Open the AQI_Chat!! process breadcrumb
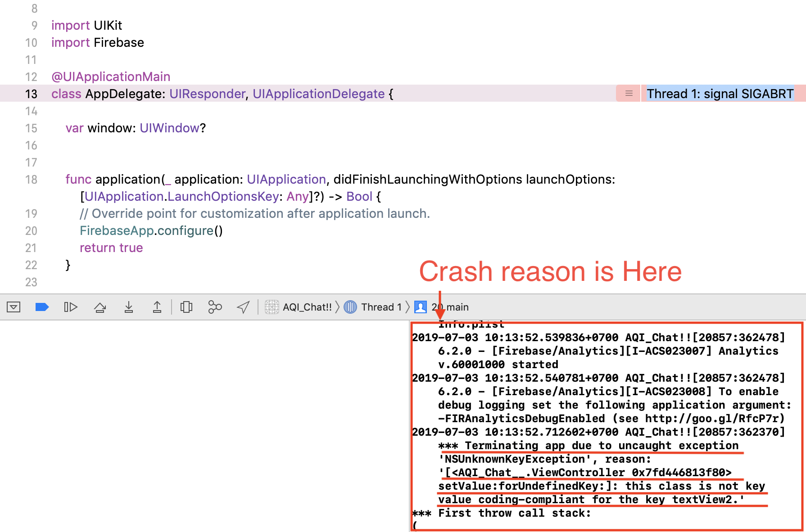This screenshot has width=806, height=532. pos(298,307)
